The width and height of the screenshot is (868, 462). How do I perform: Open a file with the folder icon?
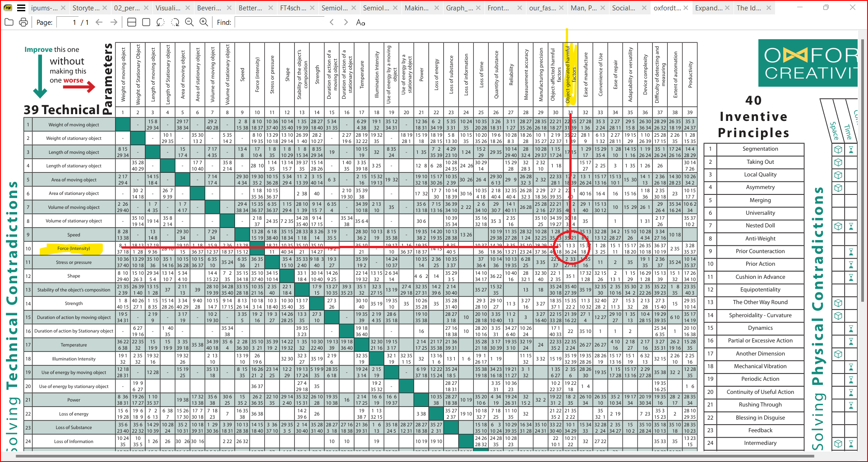(9, 22)
